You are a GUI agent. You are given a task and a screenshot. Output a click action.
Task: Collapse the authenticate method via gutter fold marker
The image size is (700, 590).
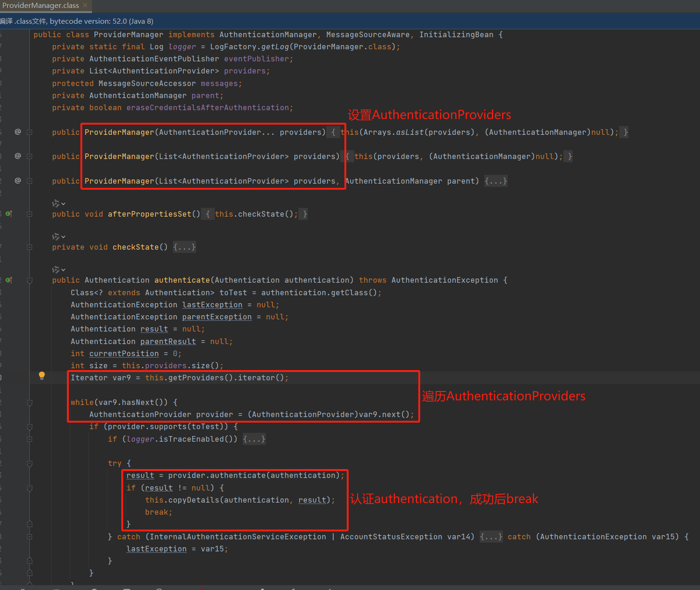[x=30, y=280]
